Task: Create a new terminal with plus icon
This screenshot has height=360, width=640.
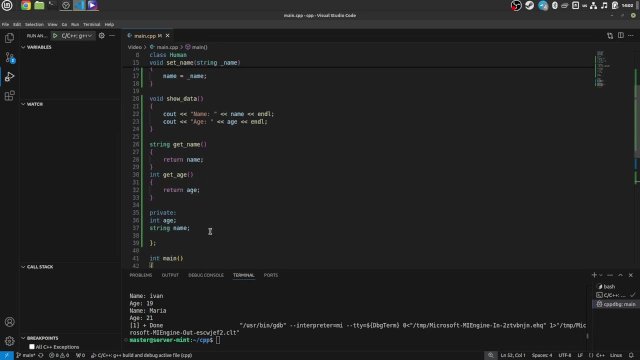Action: click(594, 275)
